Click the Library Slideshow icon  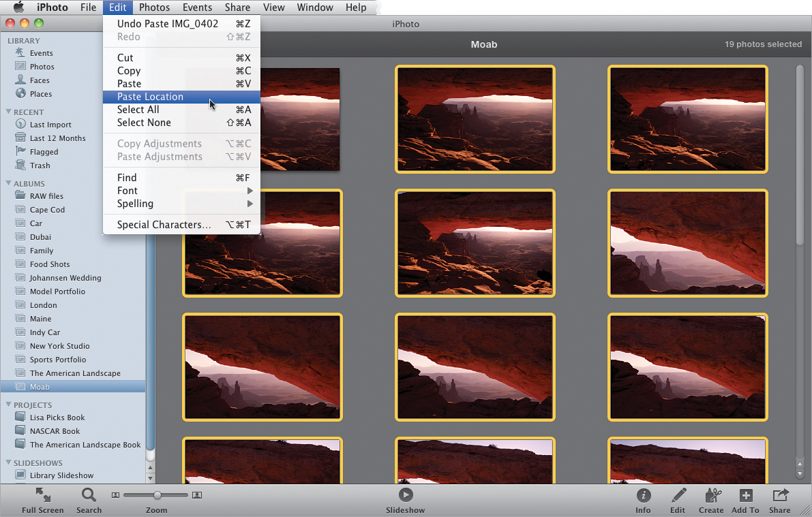(x=20, y=475)
